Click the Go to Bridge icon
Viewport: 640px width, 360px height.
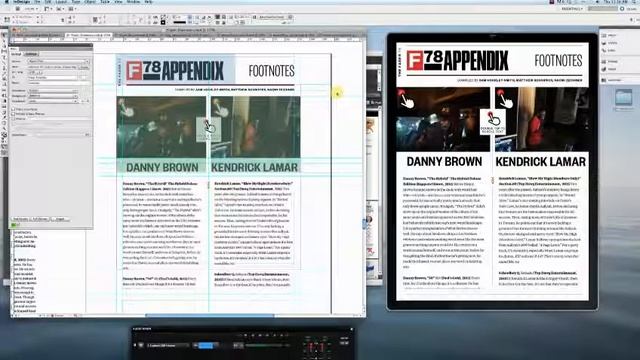[18, 9]
